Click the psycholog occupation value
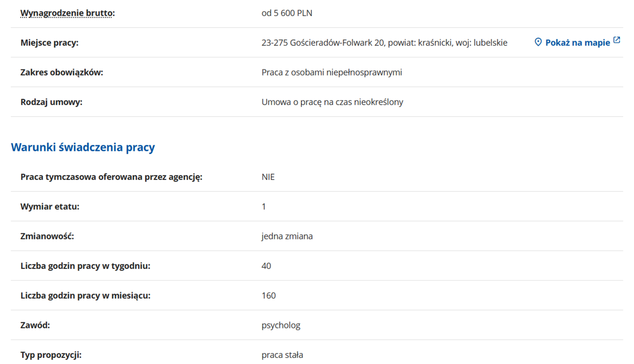634x364 pixels. 281,325
